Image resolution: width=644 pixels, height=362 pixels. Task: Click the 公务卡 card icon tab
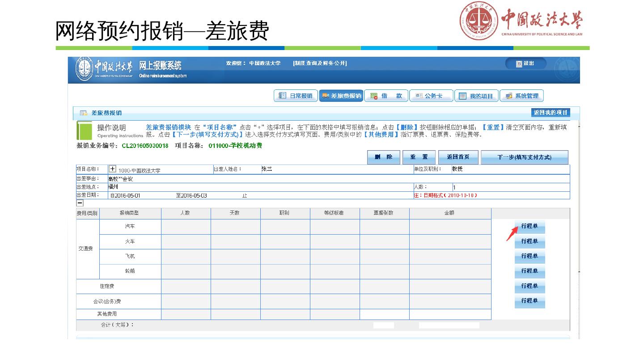coord(431,96)
